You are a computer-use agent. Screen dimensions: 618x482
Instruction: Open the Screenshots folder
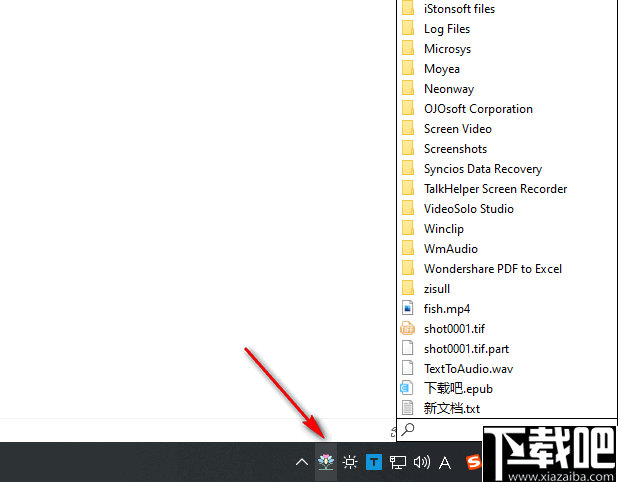(x=455, y=149)
